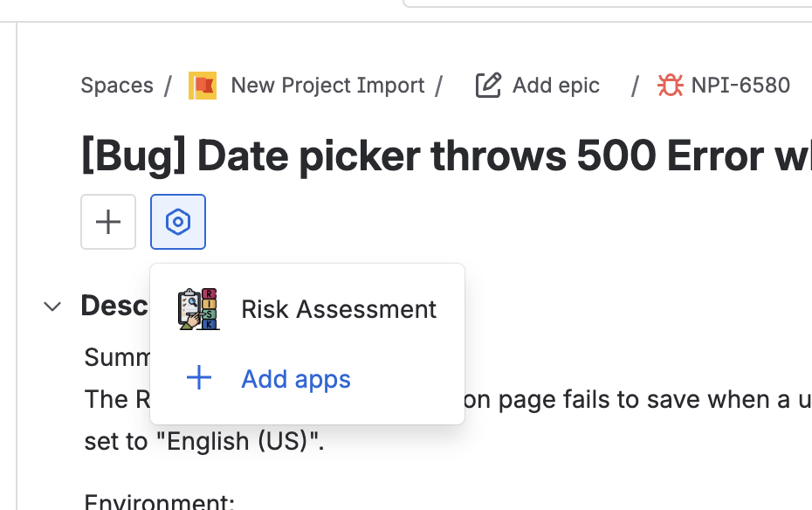Choose Risk Assessment menu entry text
The height and width of the screenshot is (510, 812).
[x=339, y=309]
